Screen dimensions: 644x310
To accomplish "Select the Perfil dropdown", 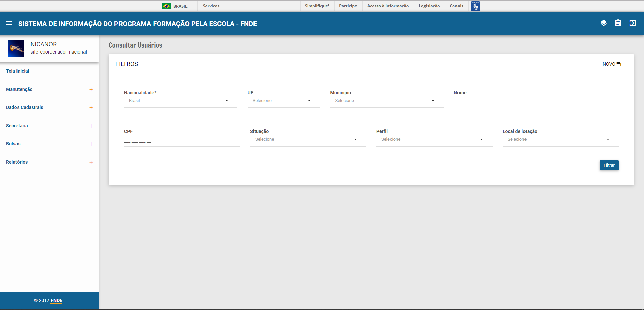I will click(x=434, y=139).
